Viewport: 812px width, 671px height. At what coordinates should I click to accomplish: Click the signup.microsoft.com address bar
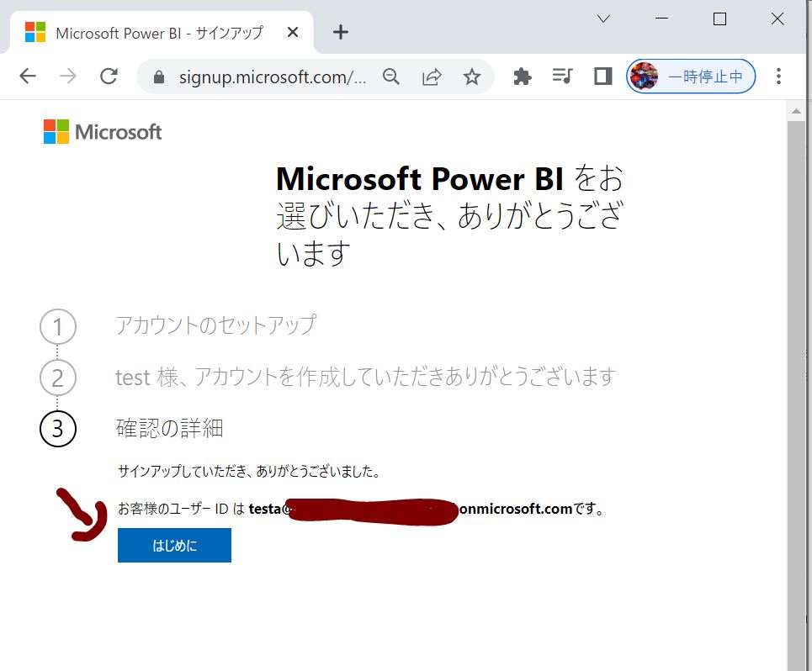(x=273, y=77)
